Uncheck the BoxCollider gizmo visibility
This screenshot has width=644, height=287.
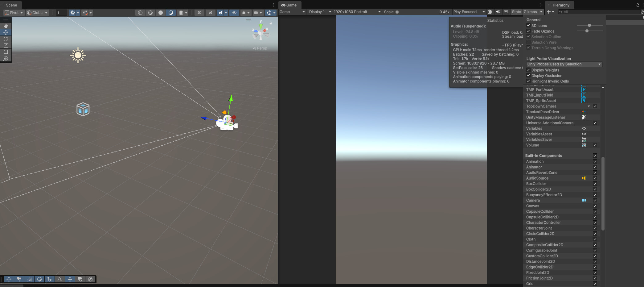point(595,184)
